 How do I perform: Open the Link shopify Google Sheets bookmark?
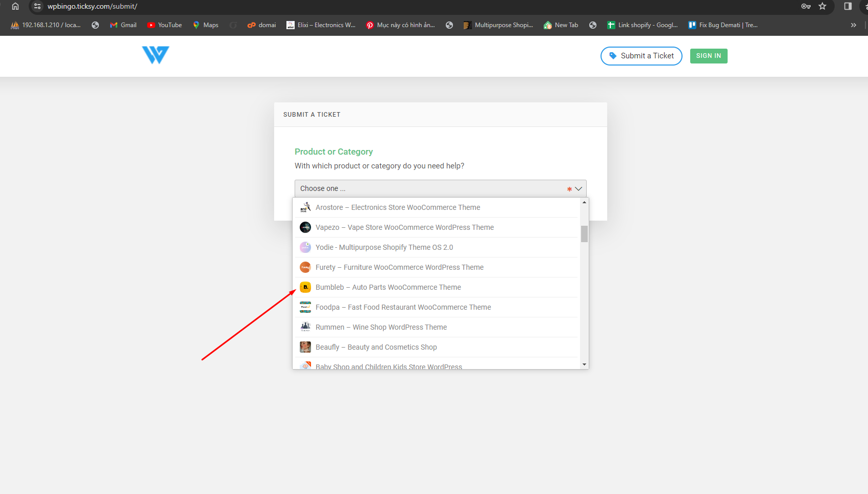coord(643,25)
